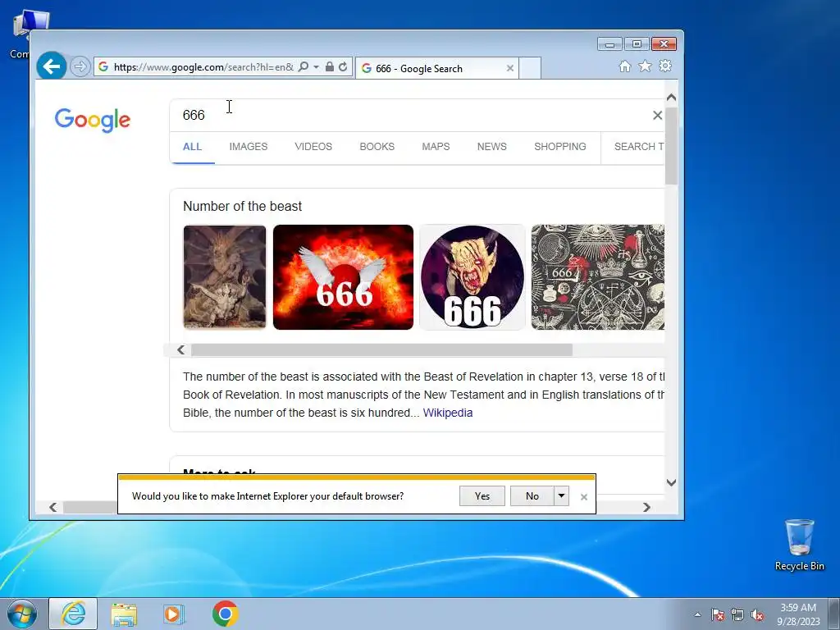Click the window's horizontal scroll-right arrow
The width and height of the screenshot is (840, 630).
coord(646,507)
